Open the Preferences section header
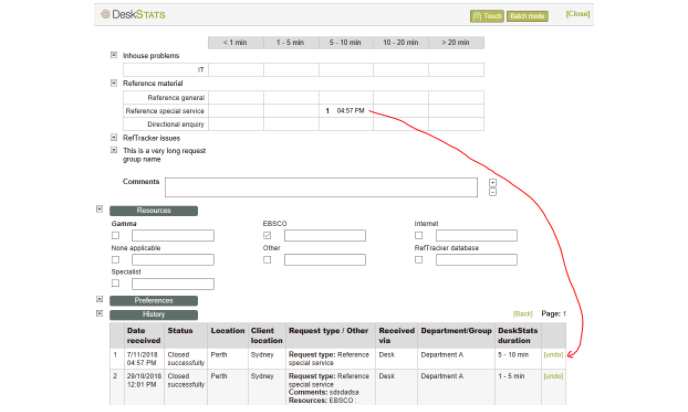Image resolution: width=688 pixels, height=412 pixels. [154, 301]
